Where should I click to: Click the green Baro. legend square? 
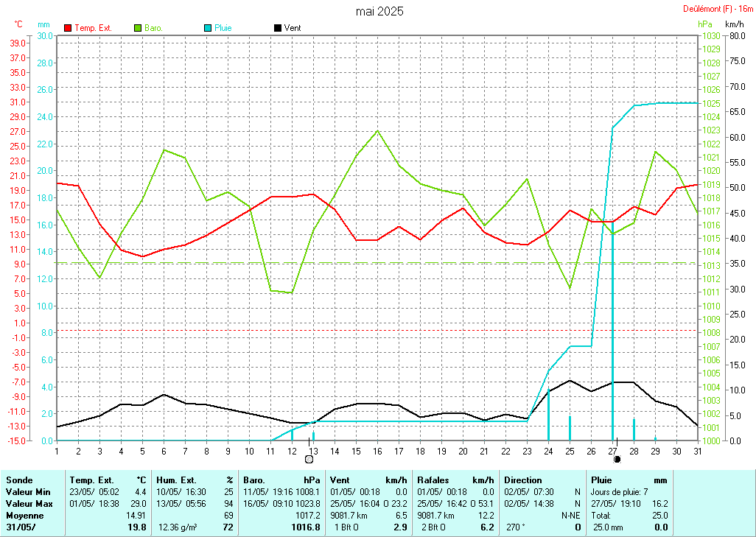coord(138,28)
